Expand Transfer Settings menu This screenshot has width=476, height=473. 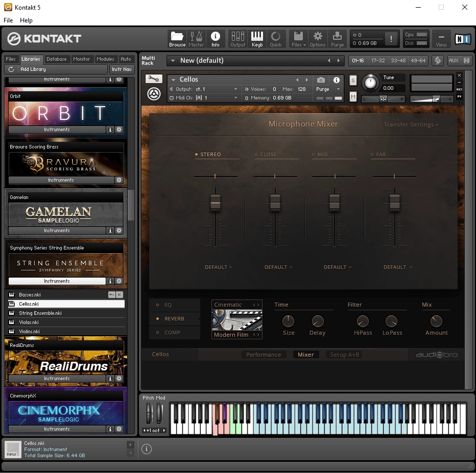pyautogui.click(x=411, y=125)
